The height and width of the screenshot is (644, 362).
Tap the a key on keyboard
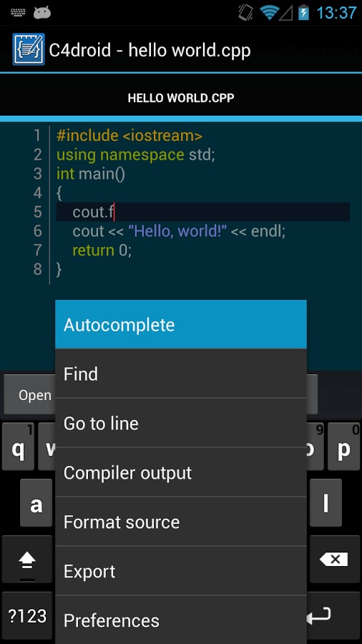pos(36,503)
